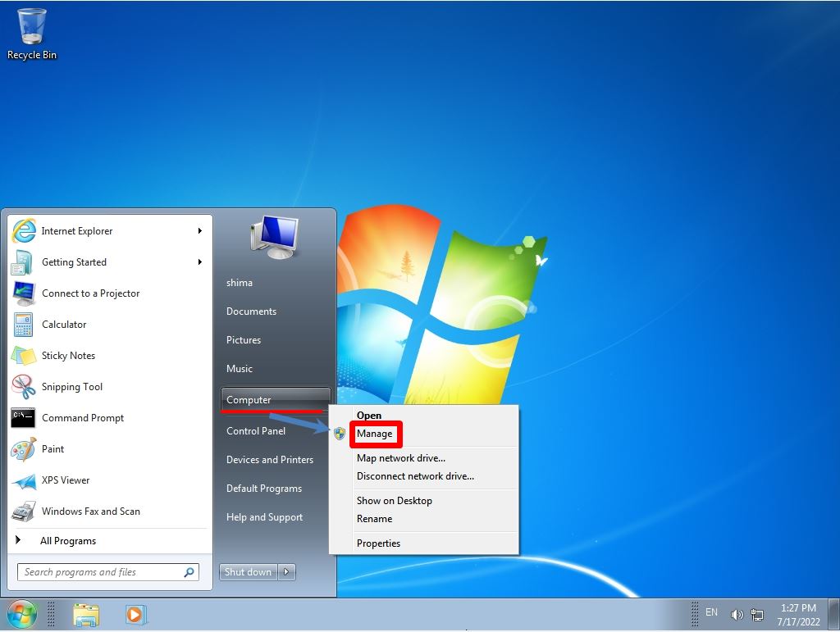Click the volume speaker tray icon
This screenshot has width=840, height=632.
(x=737, y=615)
